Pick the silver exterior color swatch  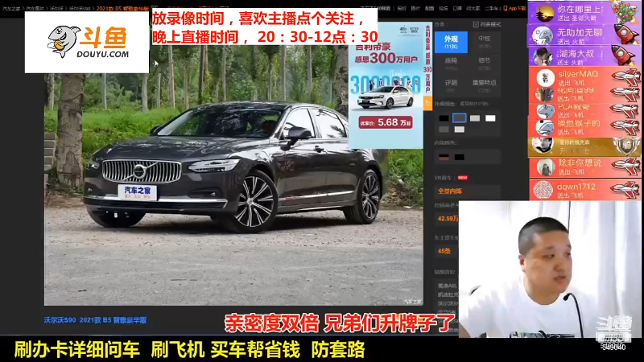pyautogui.click(x=475, y=118)
